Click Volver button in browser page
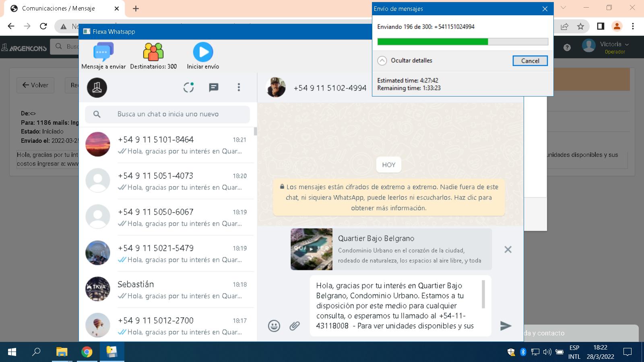 35,85
